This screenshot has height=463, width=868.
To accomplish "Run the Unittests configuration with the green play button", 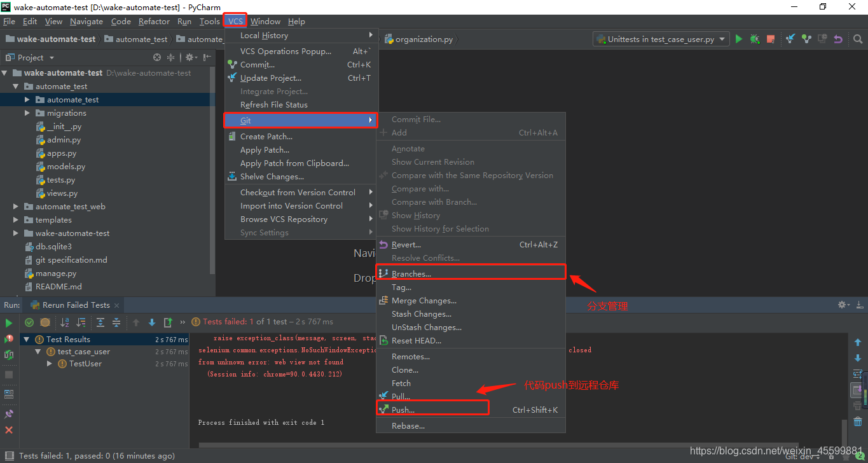I will (x=739, y=39).
